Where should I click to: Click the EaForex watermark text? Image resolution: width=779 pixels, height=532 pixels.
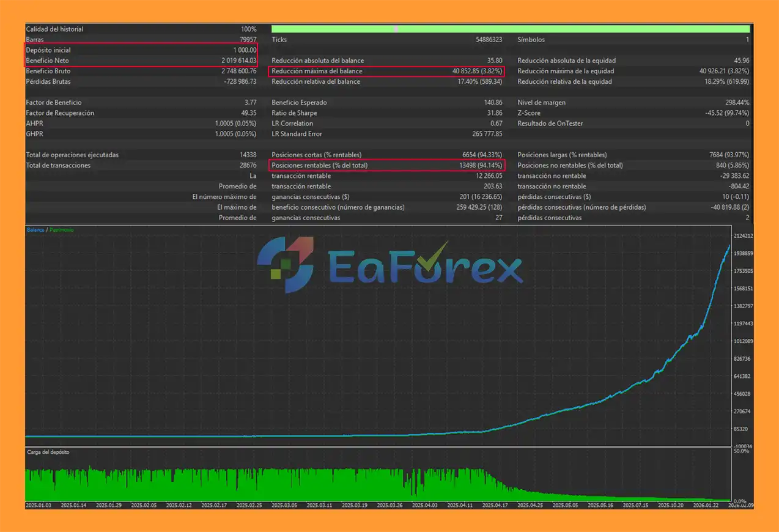coord(425,267)
